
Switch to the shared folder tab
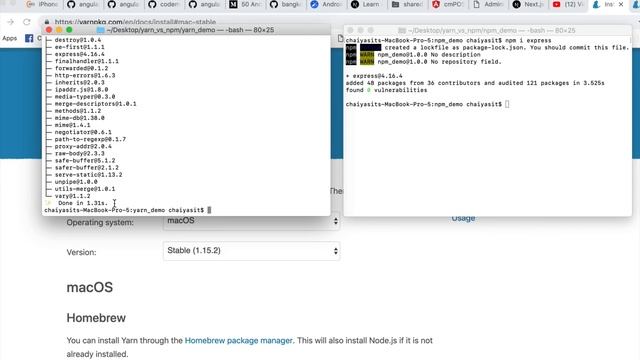407,4
